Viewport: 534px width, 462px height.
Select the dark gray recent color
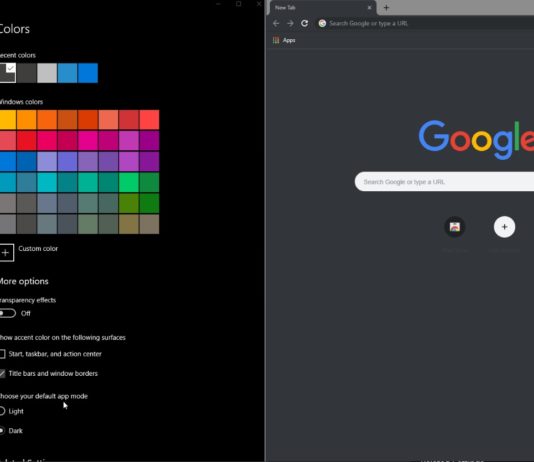(x=26, y=73)
